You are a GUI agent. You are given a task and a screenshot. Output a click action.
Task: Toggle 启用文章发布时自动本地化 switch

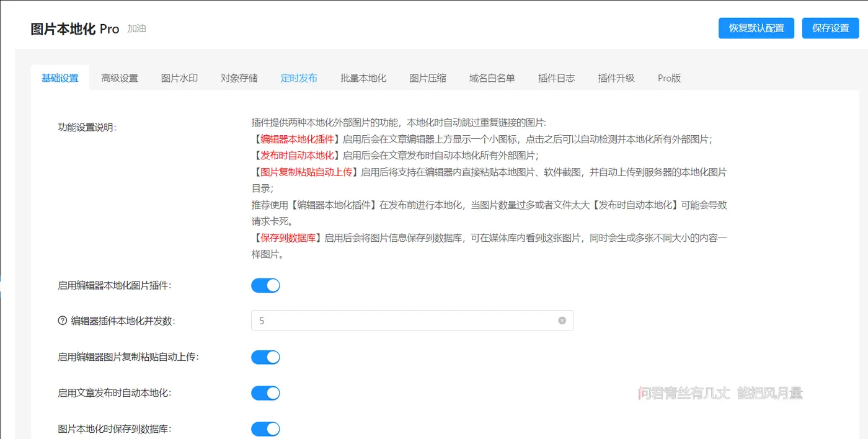point(265,393)
